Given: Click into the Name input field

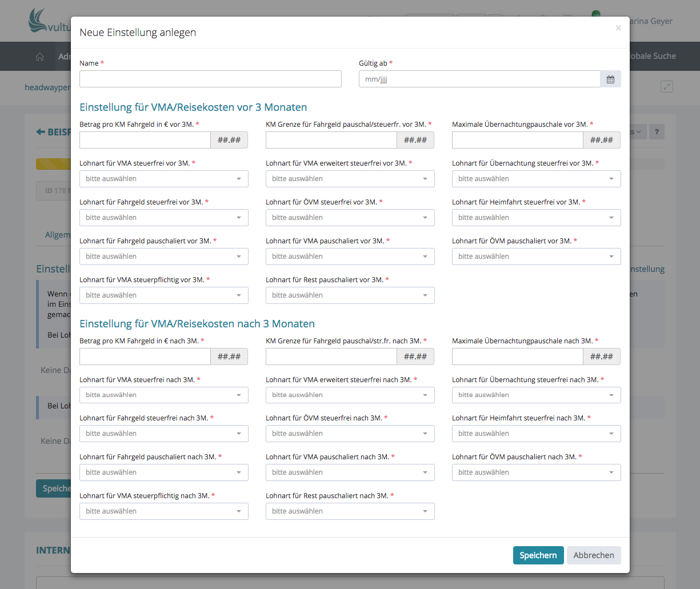Looking at the screenshot, I should tap(210, 79).
